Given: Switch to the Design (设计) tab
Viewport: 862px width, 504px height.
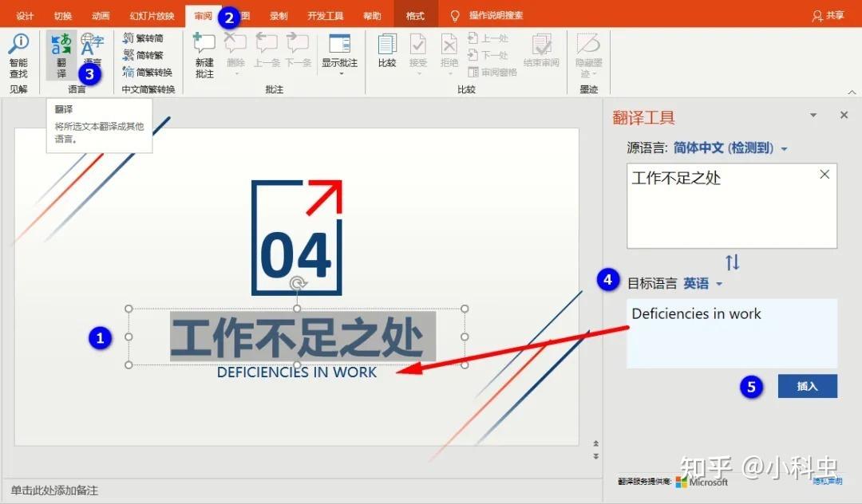Looking at the screenshot, I should point(25,15).
